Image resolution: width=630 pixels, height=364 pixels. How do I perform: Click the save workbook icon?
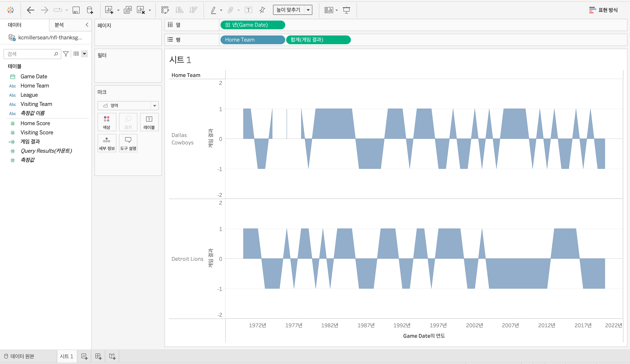76,10
